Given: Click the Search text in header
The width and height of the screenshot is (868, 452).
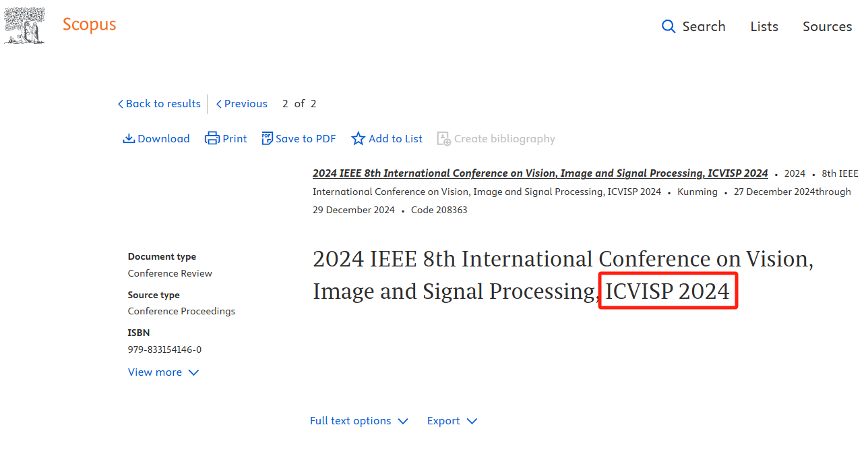Looking at the screenshot, I should 704,26.
